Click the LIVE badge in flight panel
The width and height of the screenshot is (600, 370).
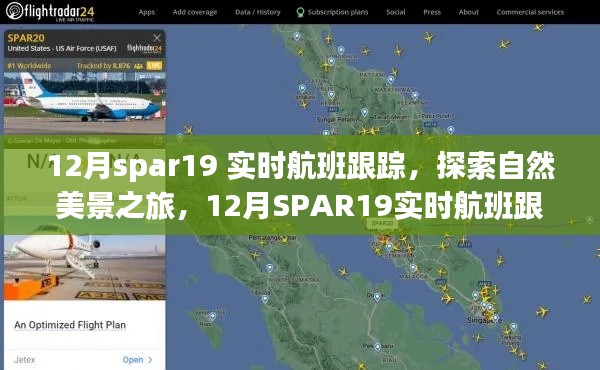[155, 66]
